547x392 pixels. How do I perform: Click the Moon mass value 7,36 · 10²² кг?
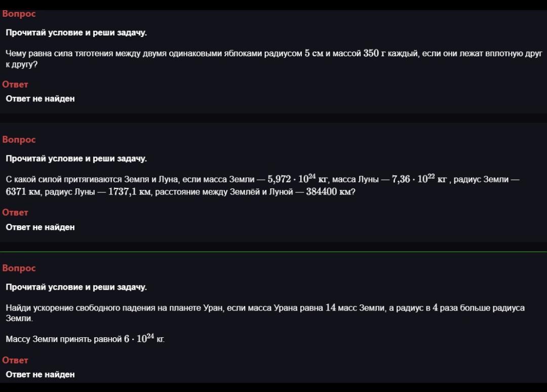tap(419, 179)
